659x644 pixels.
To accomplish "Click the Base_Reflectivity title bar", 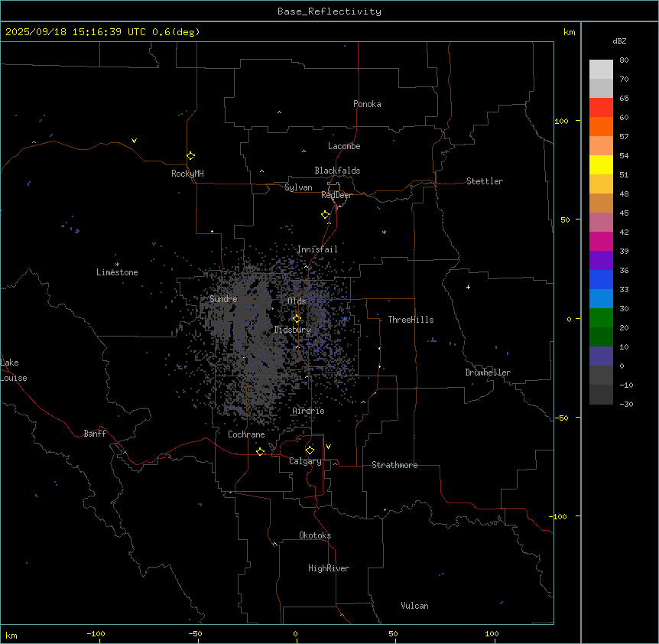I will click(329, 11).
